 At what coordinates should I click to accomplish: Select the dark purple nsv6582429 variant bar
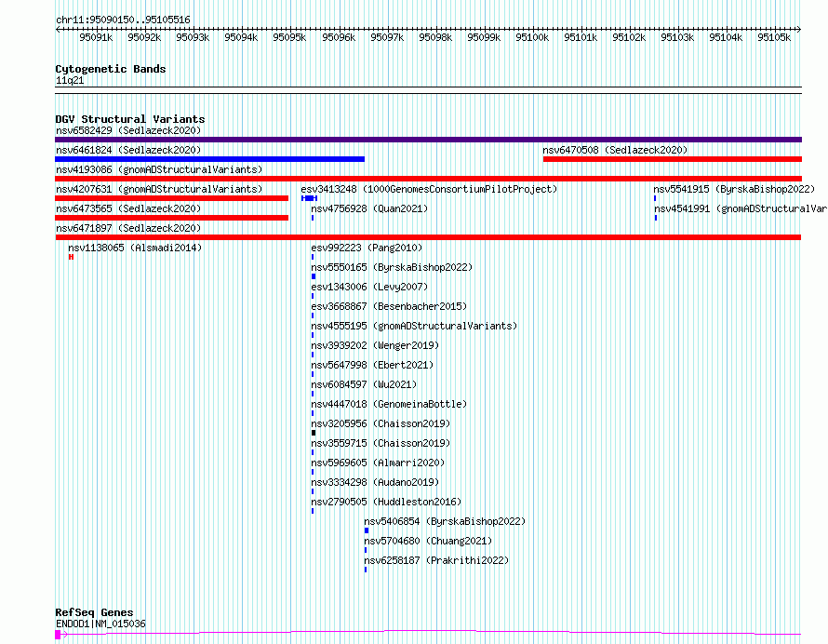click(428, 140)
